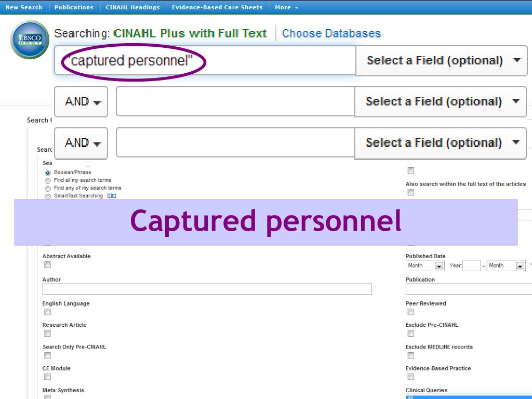Tick Exclude MEDLINE records checkbox
The height and width of the screenshot is (399, 532).
click(411, 355)
